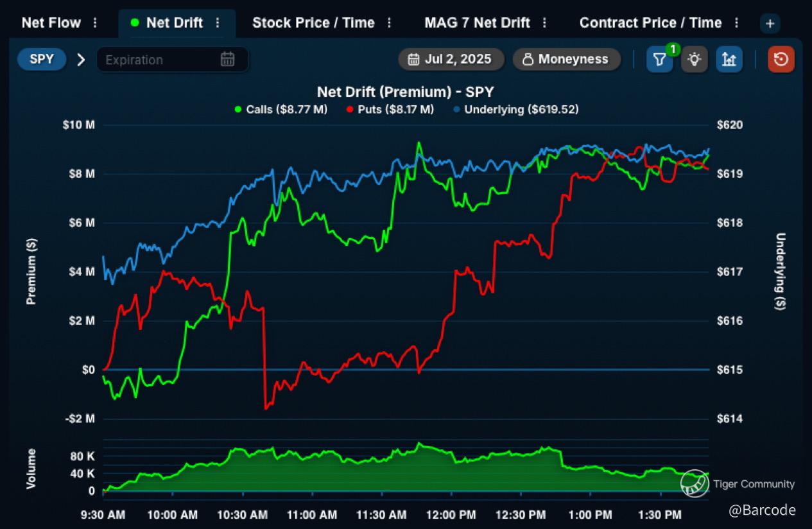The image size is (812, 529).
Task: Toggle the Puts legend series
Action: pos(390,110)
